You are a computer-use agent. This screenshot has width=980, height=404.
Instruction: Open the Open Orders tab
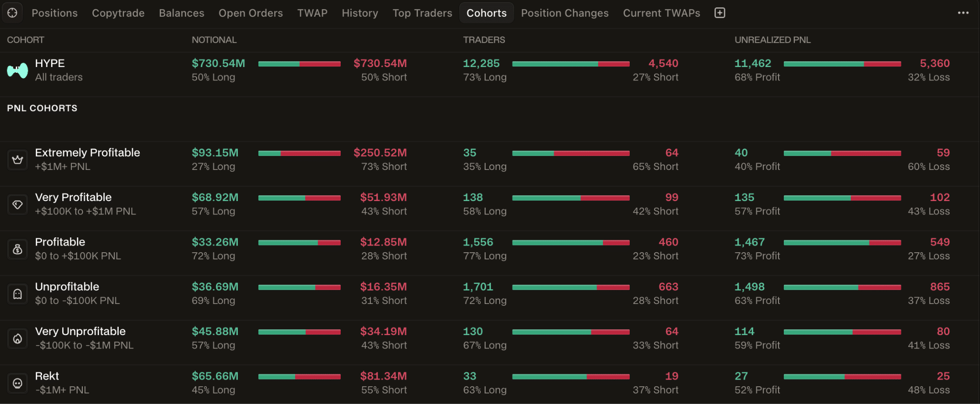[x=251, y=13]
